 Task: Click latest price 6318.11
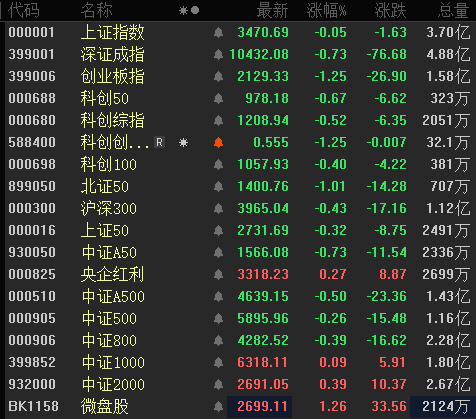coord(262,363)
